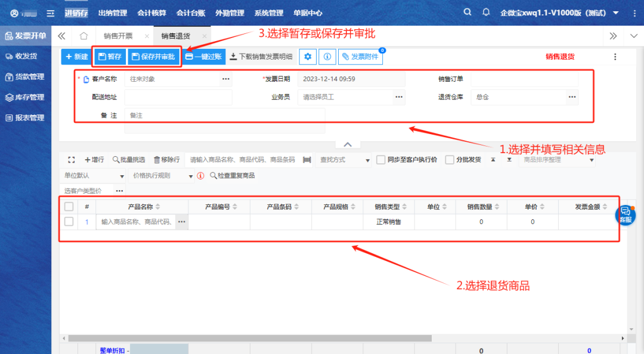Switch to the 销售开票 tab
The width and height of the screenshot is (644, 354).
[118, 36]
